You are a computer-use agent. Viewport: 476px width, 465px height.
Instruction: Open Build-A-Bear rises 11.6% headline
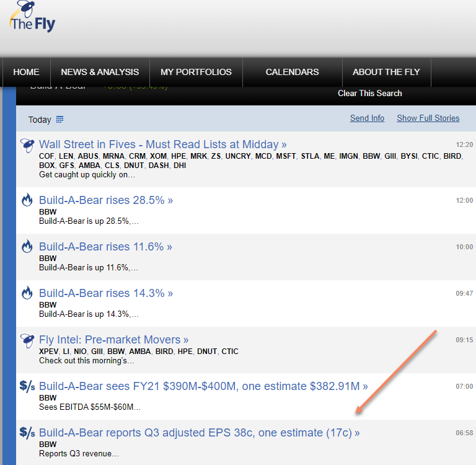tap(105, 247)
